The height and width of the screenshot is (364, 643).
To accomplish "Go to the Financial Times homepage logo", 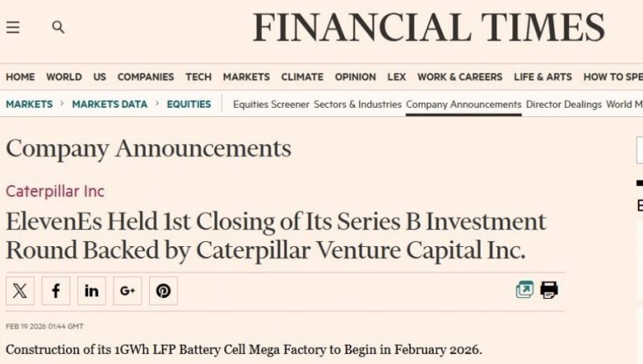I will pos(429,28).
